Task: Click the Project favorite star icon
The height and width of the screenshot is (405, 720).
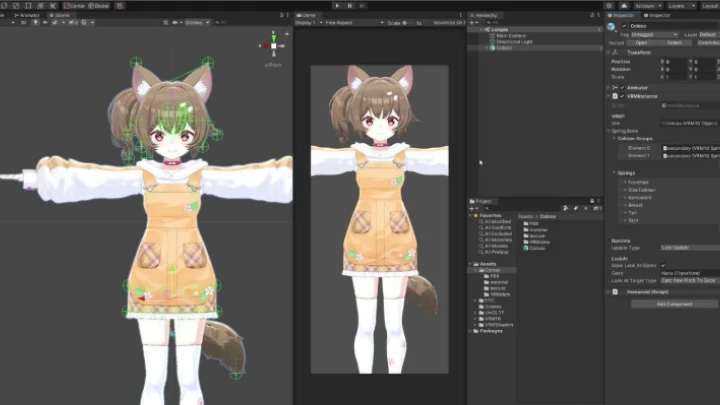Action: [586, 208]
